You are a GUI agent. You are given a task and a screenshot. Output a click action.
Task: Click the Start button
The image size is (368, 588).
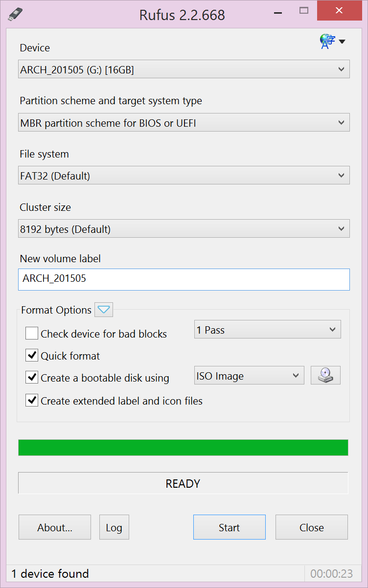click(230, 527)
